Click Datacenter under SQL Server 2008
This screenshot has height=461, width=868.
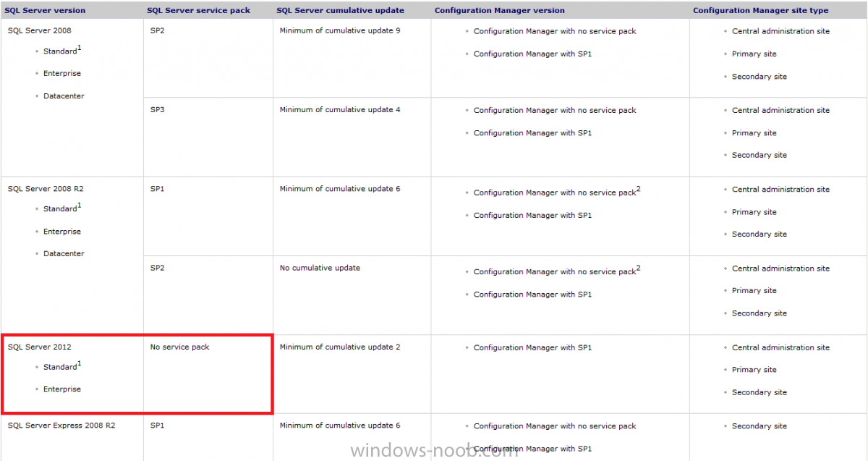point(64,96)
